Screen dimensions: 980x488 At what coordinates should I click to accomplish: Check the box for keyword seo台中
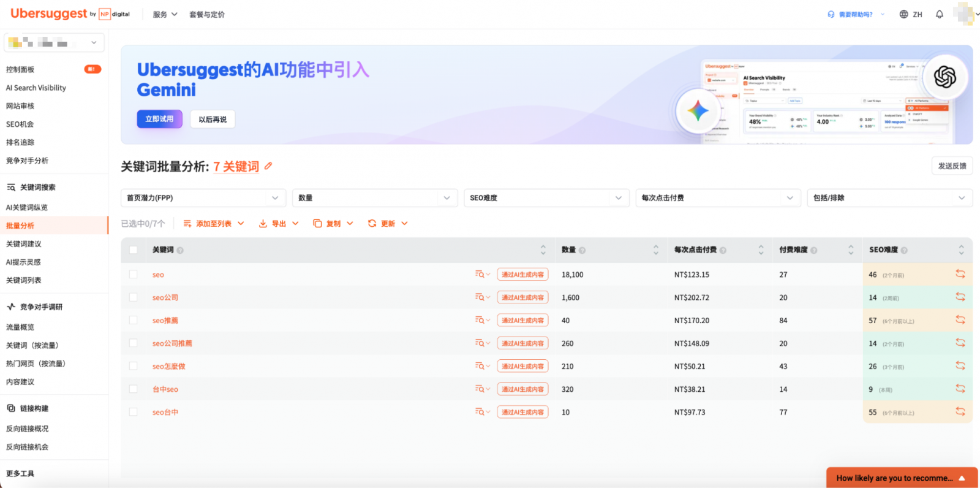pos(133,412)
